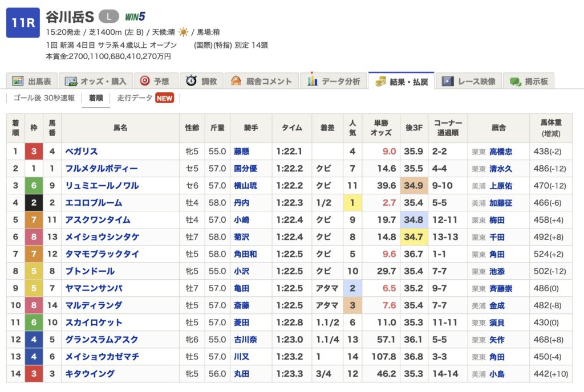Viewport: 584px width, 392px height.
Task: Open horse キタウイング
Action: pos(90,374)
